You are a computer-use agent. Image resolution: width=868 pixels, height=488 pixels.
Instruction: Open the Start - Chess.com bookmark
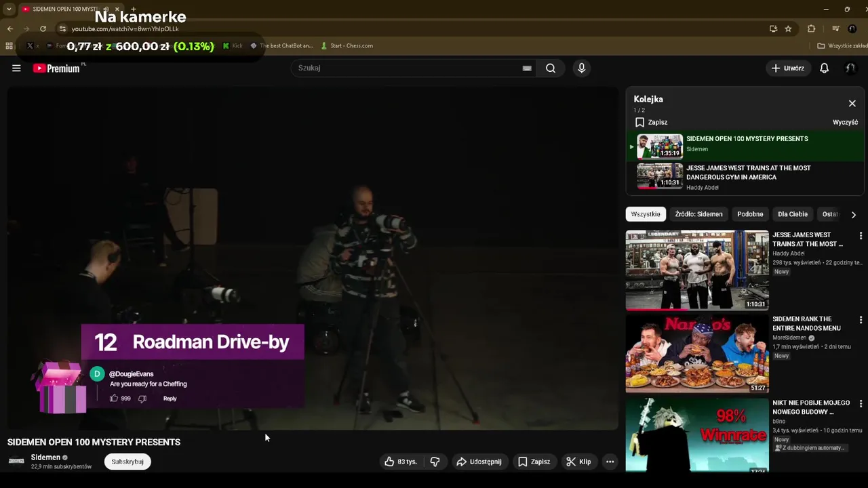[347, 46]
